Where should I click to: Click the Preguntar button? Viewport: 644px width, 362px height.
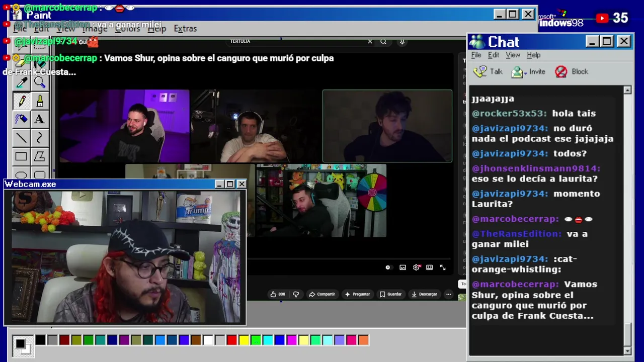coord(357,294)
